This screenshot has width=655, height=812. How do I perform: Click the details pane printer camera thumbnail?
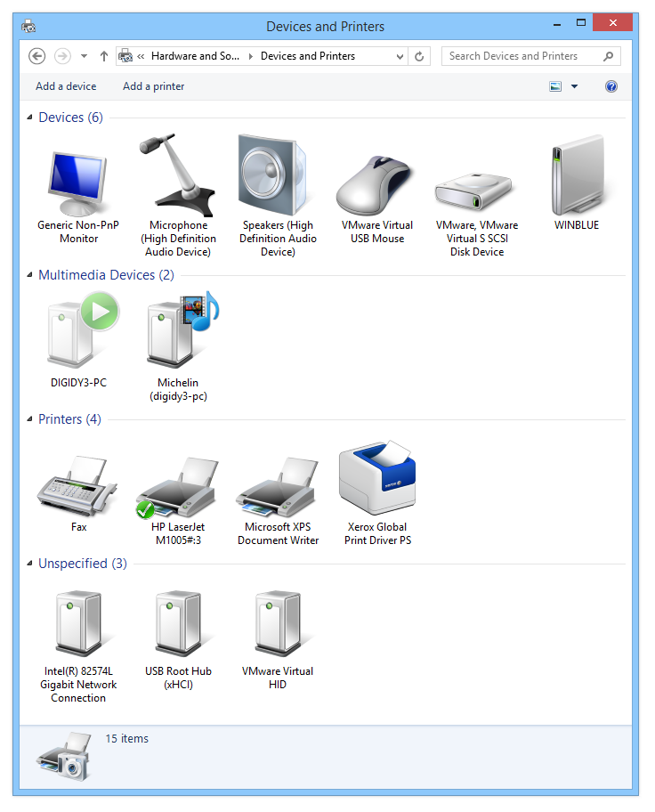(x=64, y=756)
